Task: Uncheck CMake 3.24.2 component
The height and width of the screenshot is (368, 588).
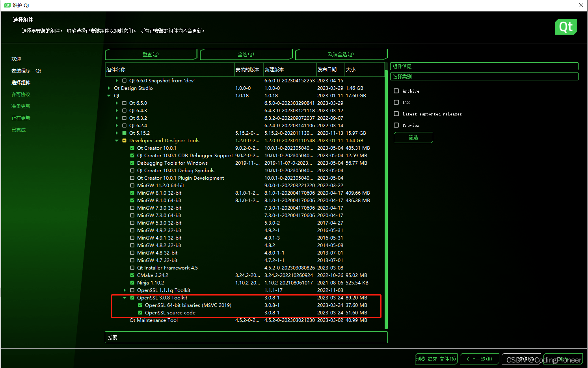Action: (x=132, y=275)
